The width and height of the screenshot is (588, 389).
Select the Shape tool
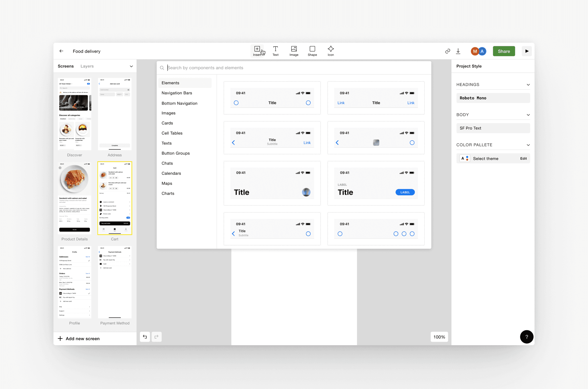tap(312, 51)
